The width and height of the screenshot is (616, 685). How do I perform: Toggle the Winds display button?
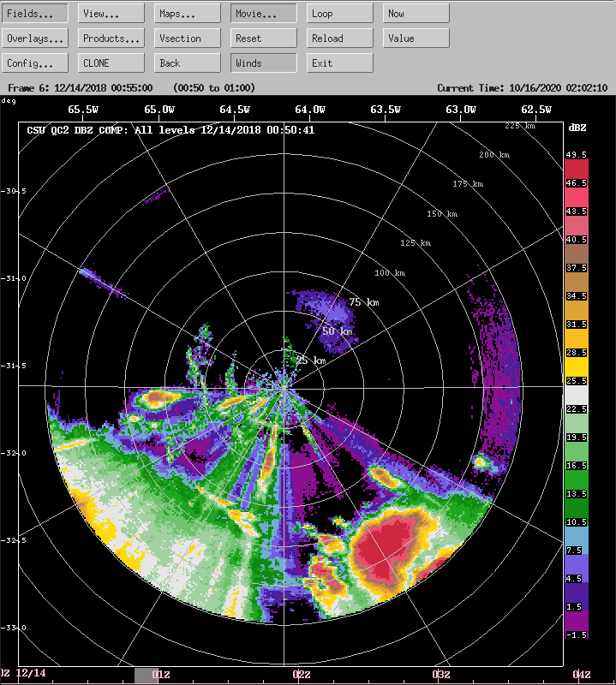[264, 63]
